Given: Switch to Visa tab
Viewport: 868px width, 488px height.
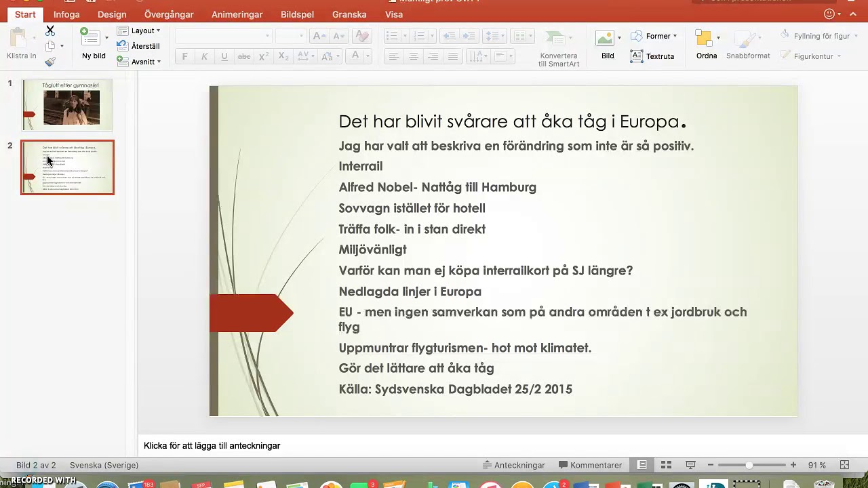Looking at the screenshot, I should [394, 14].
